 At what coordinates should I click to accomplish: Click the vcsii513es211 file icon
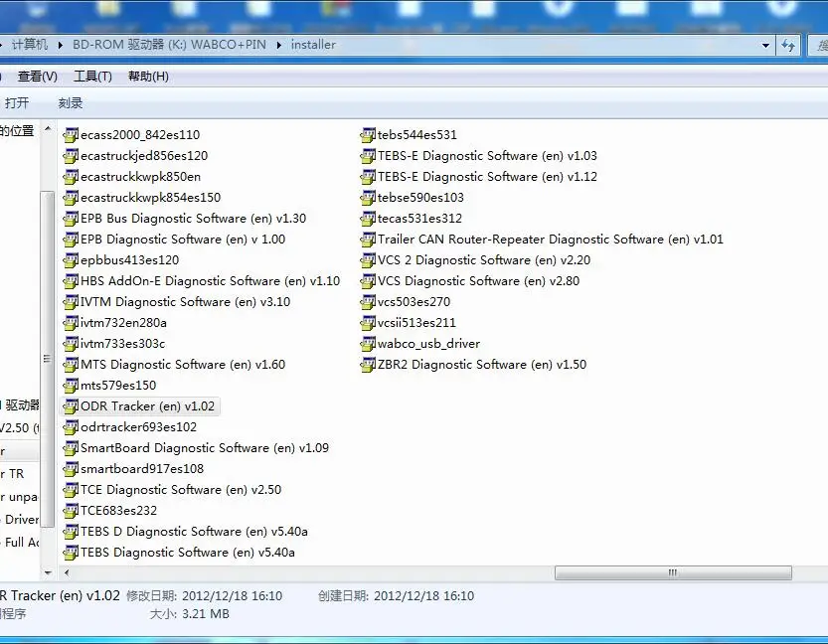(x=368, y=323)
